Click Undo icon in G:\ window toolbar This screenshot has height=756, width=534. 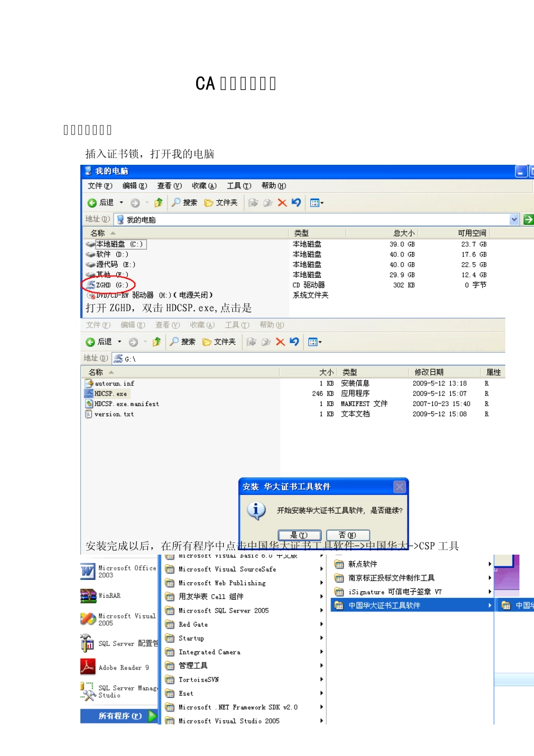point(294,341)
